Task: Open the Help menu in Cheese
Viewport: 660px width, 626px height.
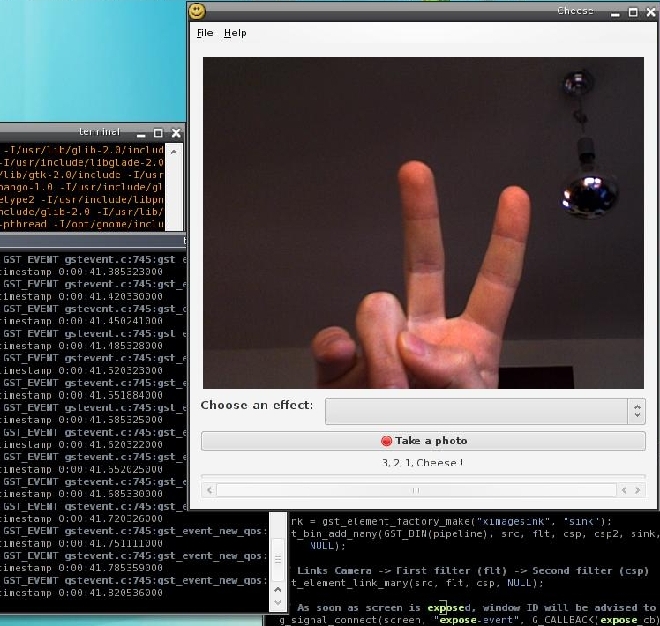Action: pyautogui.click(x=235, y=33)
